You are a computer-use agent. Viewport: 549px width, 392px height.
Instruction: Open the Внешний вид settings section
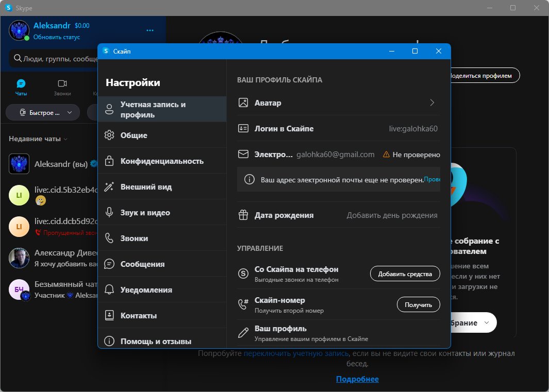click(x=162, y=186)
